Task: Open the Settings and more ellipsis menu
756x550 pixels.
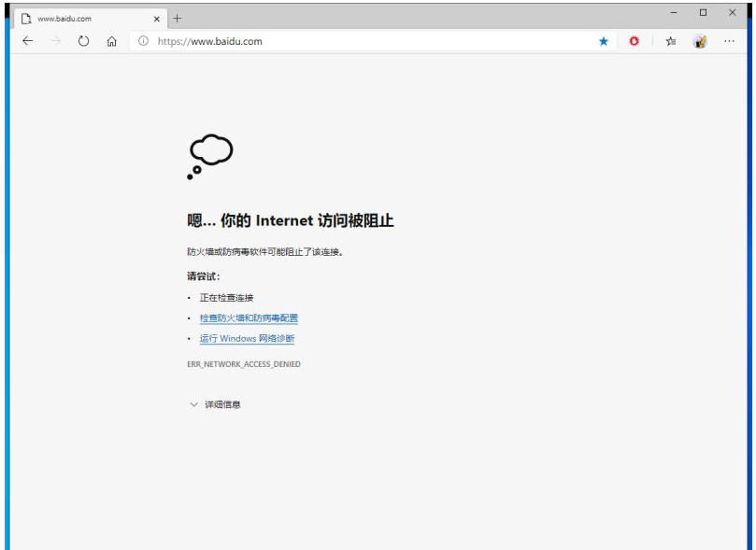Action: pyautogui.click(x=729, y=41)
